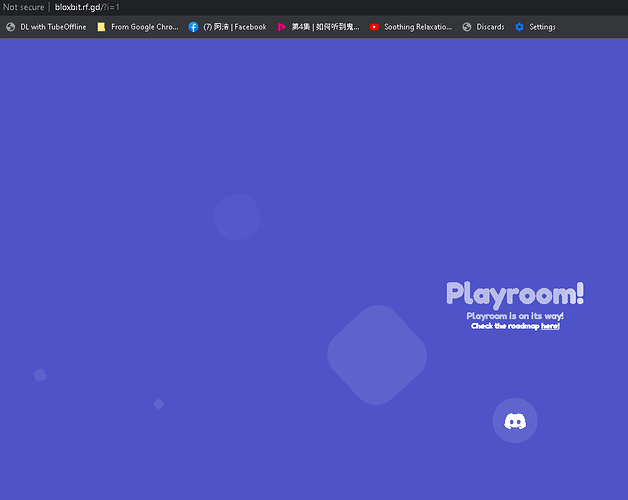Click the faint circle background shape
628x500 pixels.
coord(237,217)
